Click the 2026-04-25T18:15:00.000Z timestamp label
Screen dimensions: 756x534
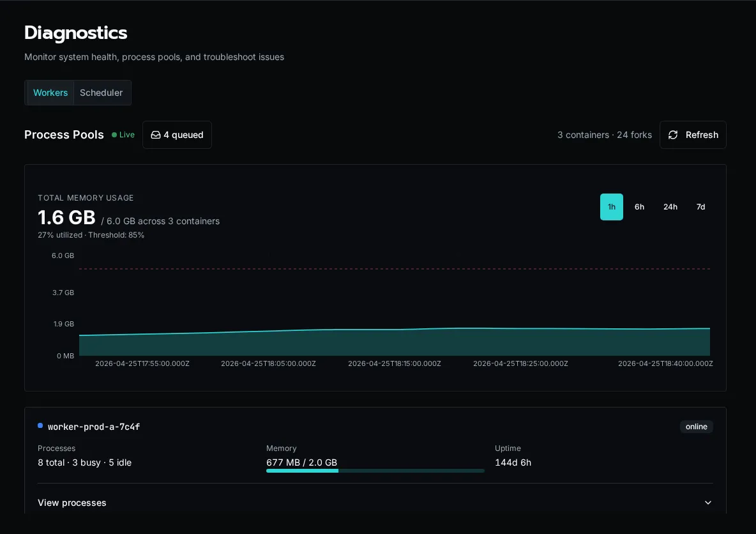tap(395, 363)
